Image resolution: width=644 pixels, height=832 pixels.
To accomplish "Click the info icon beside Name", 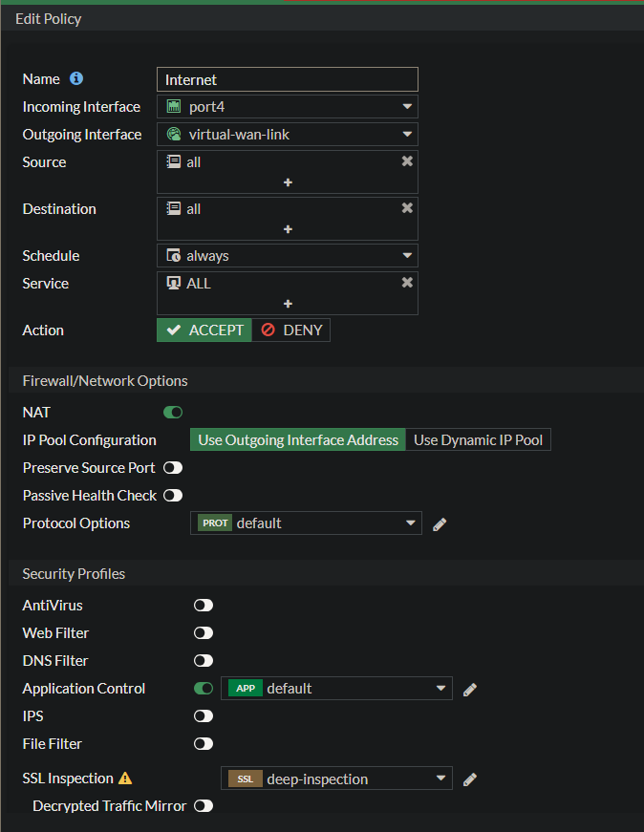I will click(x=76, y=79).
